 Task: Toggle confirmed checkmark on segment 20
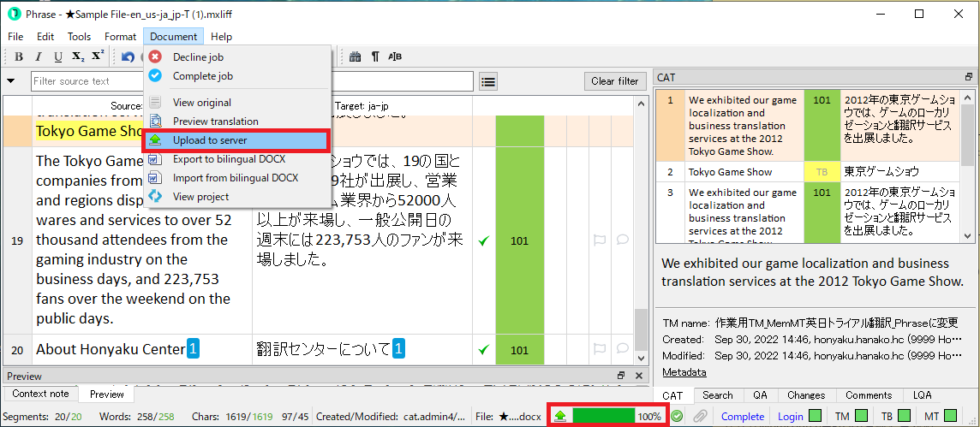[484, 349]
